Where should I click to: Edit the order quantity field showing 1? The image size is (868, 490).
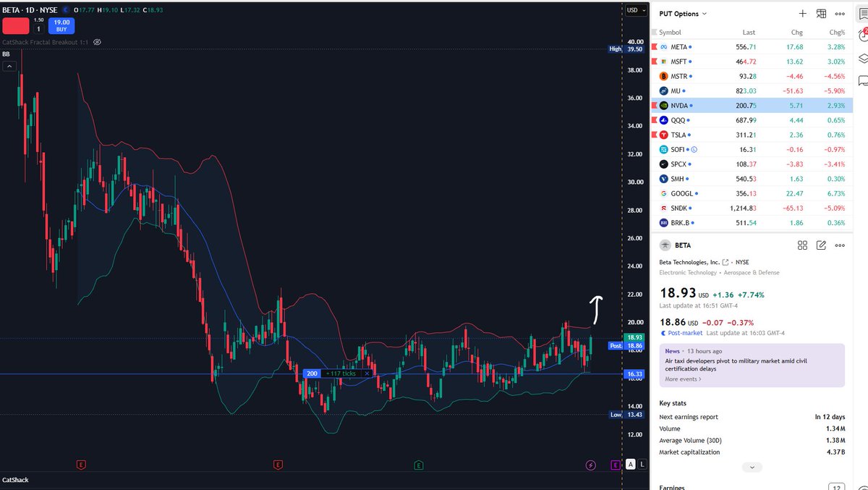pos(39,29)
